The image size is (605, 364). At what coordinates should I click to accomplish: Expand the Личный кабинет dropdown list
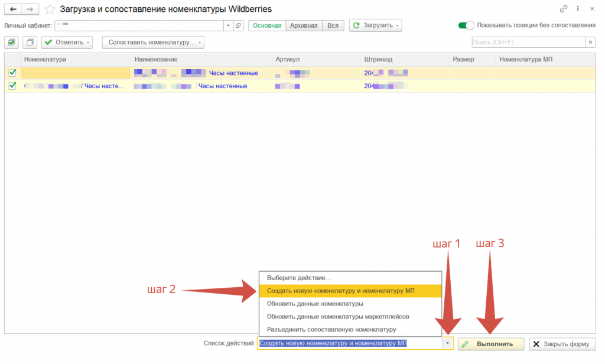click(228, 25)
